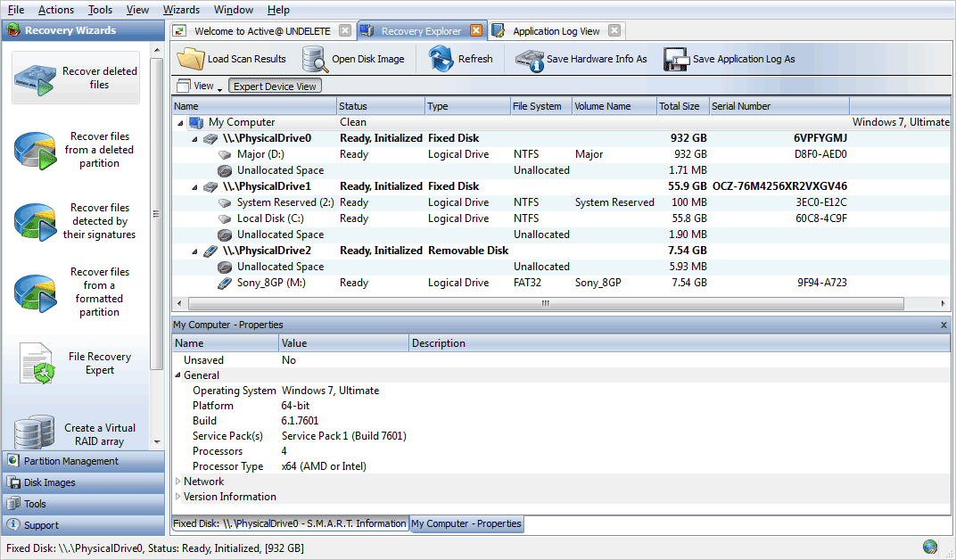This screenshot has height=560, width=956.
Task: Expand the Network properties section
Action: coord(177,481)
